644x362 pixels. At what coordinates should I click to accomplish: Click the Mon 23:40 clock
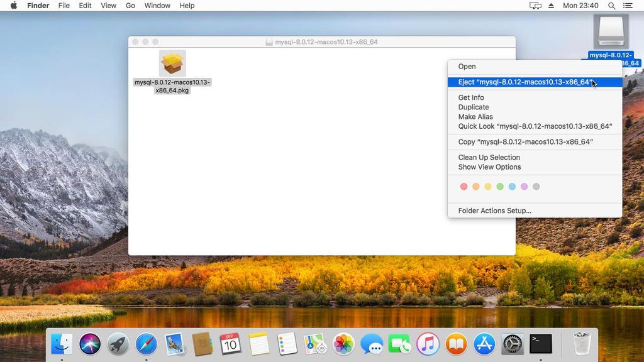[580, 6]
